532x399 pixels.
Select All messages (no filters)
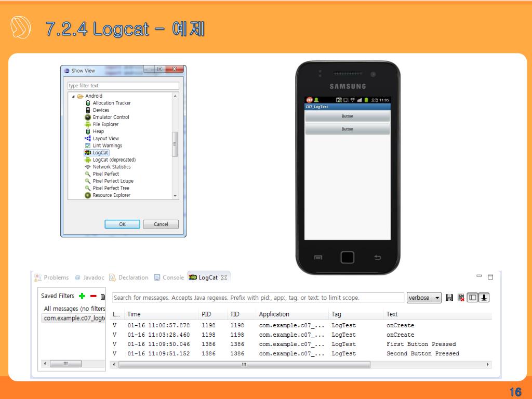coord(74,309)
